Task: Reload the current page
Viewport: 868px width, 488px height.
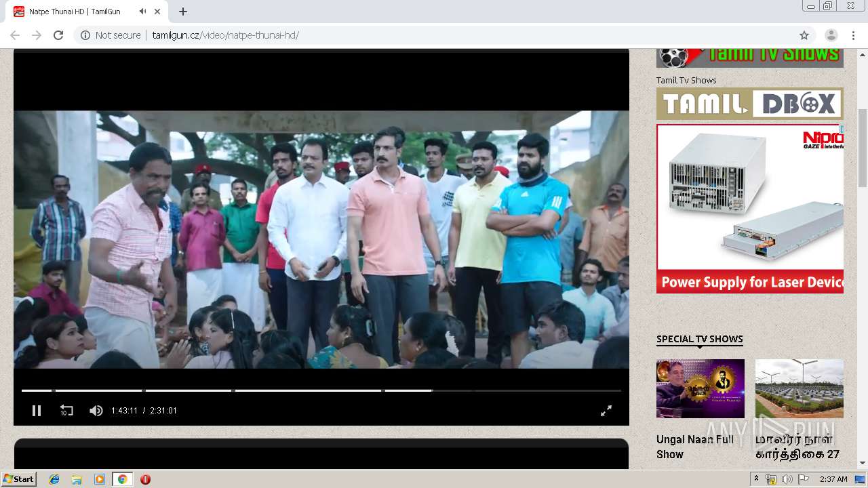Action: 58,35
